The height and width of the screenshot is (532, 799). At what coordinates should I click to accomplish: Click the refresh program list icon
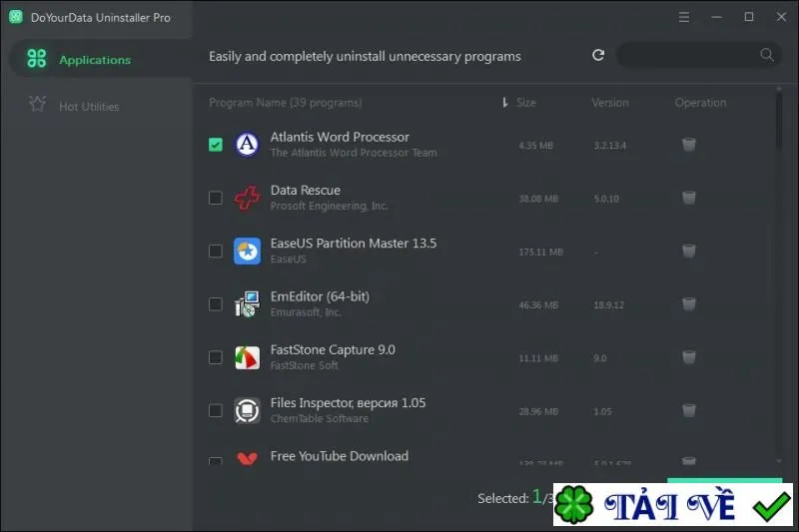(x=598, y=55)
